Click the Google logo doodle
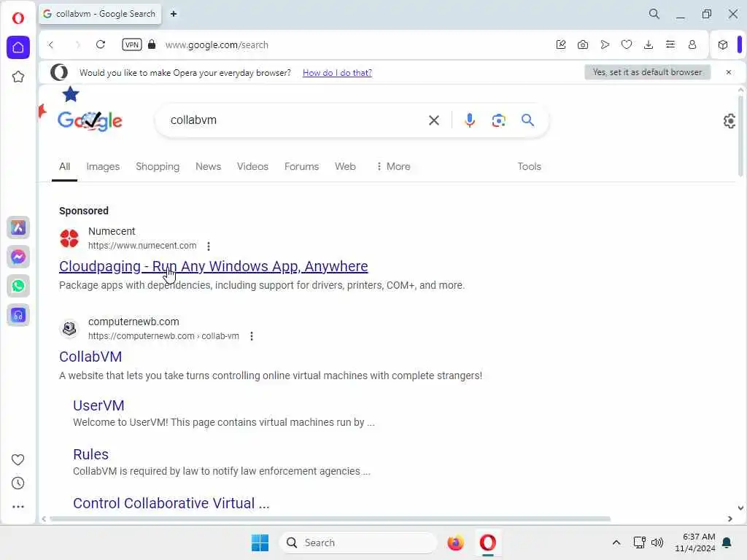Screen dimensions: 747x560 pos(90,120)
